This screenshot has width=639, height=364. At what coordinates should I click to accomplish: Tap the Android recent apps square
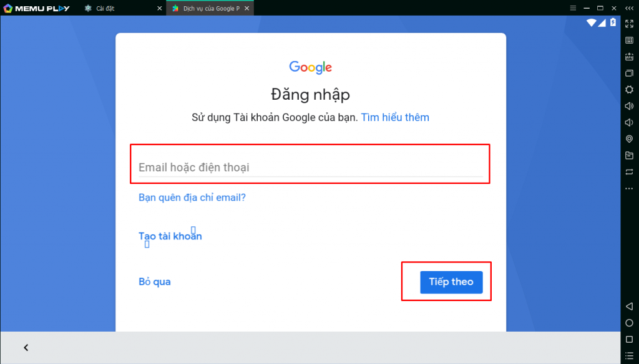[629, 339]
